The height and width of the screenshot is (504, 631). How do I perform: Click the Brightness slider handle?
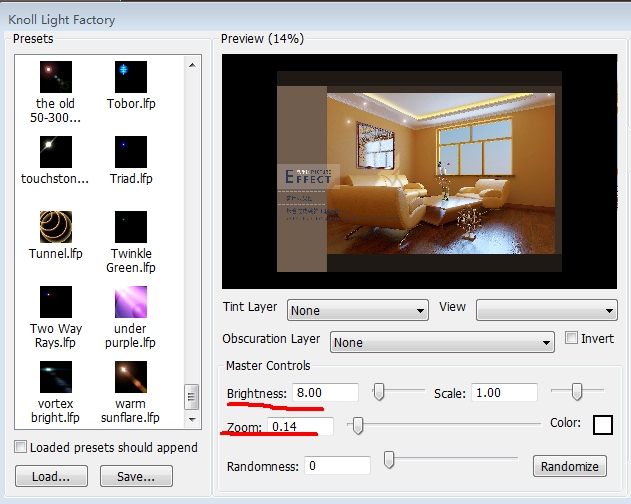(378, 391)
